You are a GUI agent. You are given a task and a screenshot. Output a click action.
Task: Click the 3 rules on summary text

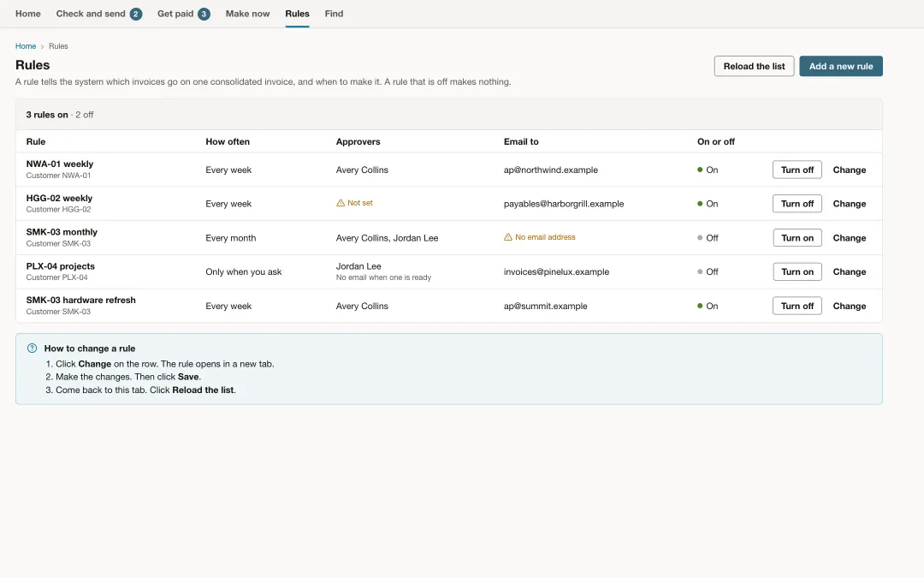pyautogui.click(x=46, y=115)
